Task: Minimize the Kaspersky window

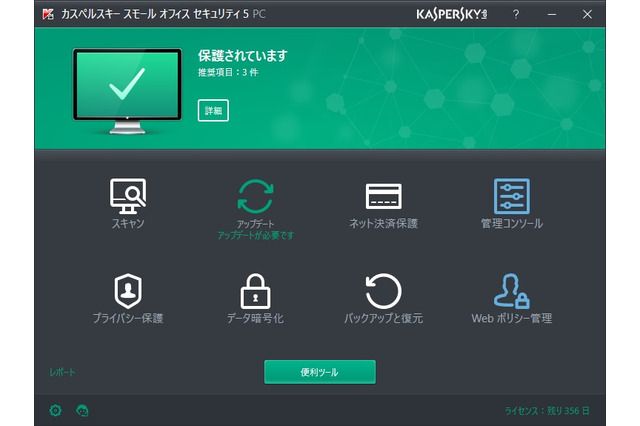Action: [552, 14]
